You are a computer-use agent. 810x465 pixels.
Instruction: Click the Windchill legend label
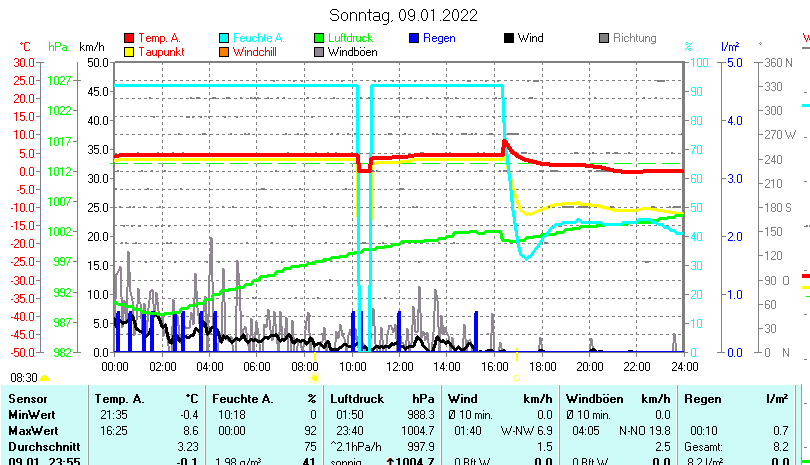tap(256, 51)
